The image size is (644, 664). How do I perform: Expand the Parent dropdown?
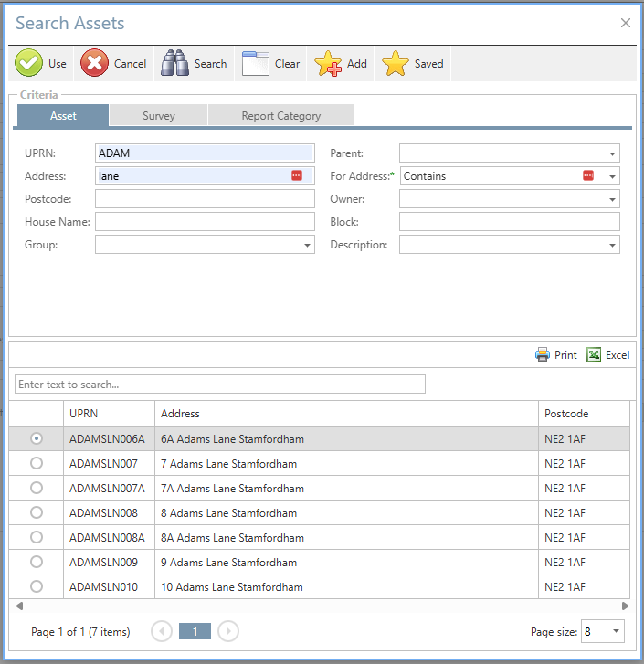(612, 153)
